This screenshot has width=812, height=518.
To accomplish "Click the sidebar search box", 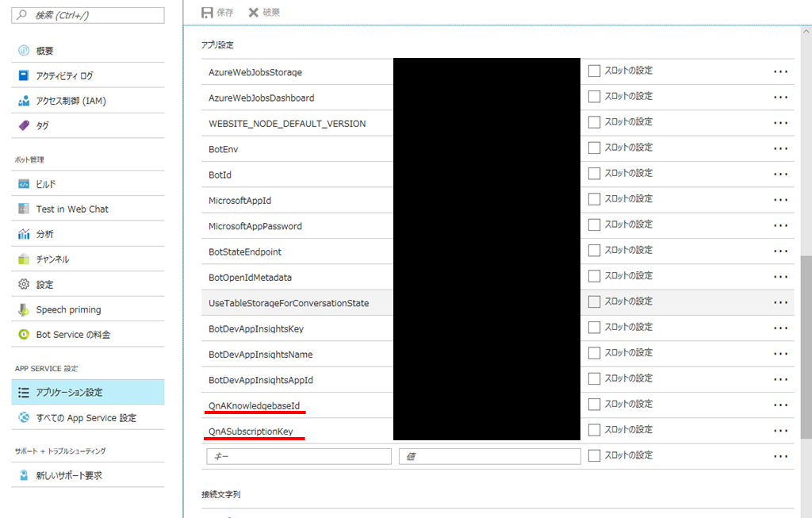I will (88, 15).
